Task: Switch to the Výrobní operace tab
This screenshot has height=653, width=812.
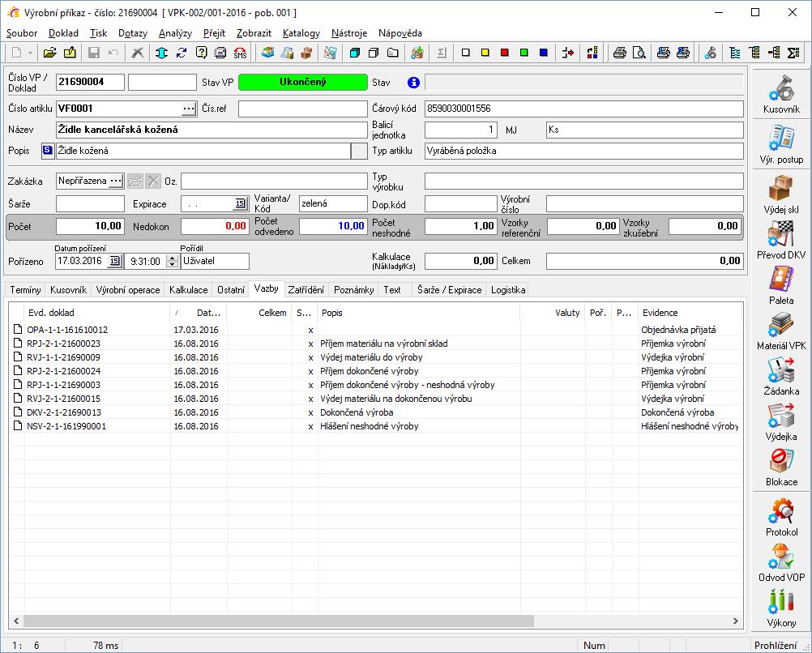Action: pyautogui.click(x=128, y=290)
